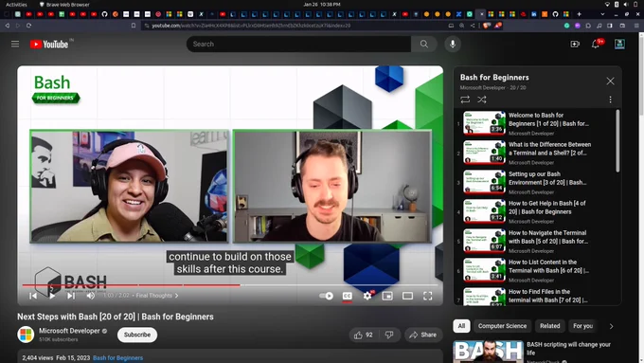Viewport: 644px width, 363px height.
Task: Open the Bash for Beginners playlist title
Action: point(494,78)
